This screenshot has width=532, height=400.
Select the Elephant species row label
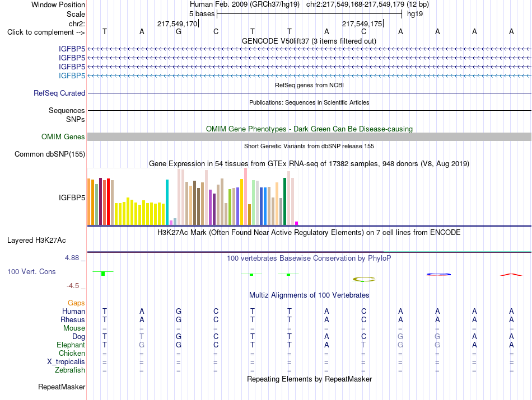click(71, 345)
